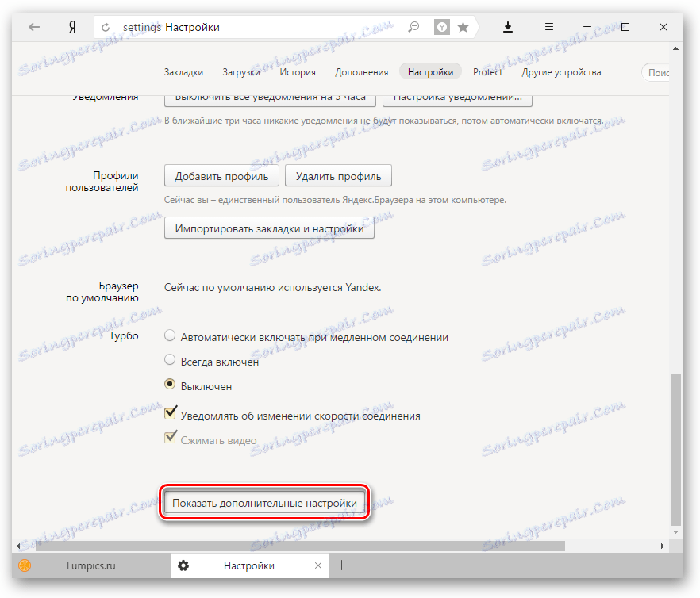
Task: Open the Yandex Protect badge icon
Action: pyautogui.click(x=441, y=27)
